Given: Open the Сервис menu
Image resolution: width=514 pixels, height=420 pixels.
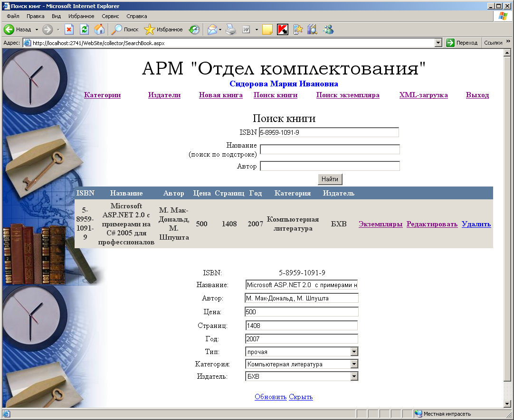Looking at the screenshot, I should [110, 16].
